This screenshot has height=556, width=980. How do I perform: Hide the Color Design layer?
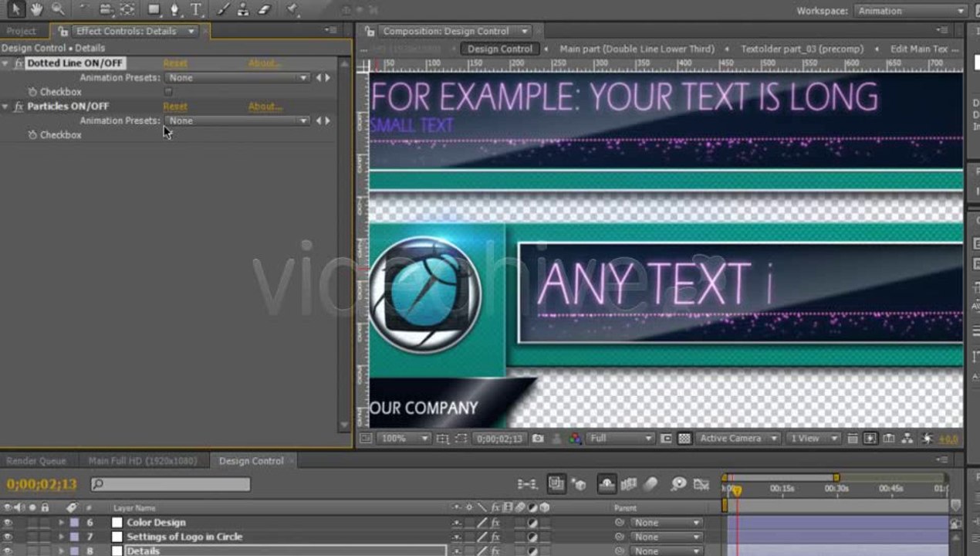[x=8, y=523]
